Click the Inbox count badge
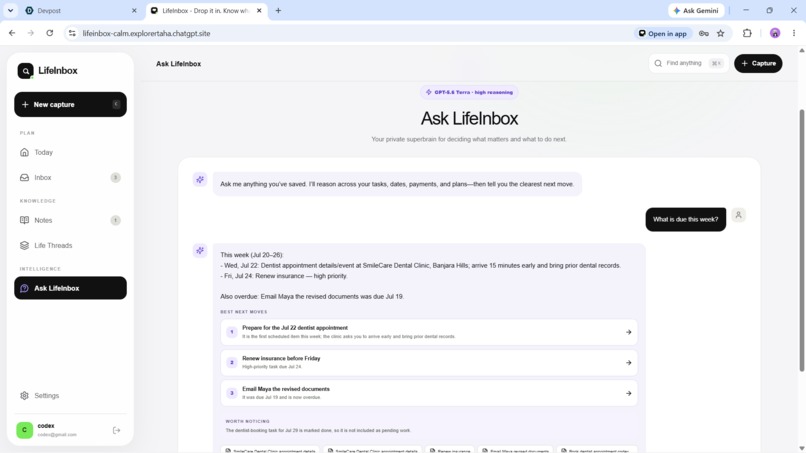Screen dimensions: 806x453 pyautogui.click(x=115, y=177)
